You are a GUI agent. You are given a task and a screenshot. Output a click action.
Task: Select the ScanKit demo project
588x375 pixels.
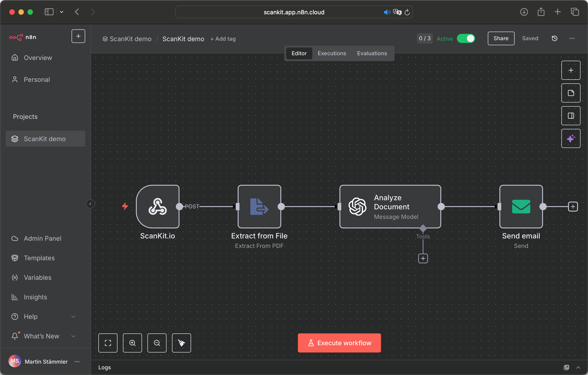(x=45, y=139)
